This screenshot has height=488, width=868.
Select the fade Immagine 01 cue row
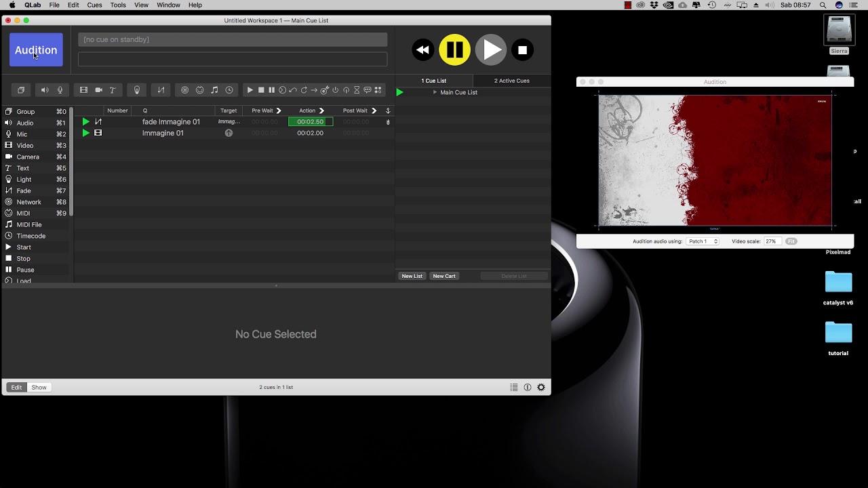point(235,122)
